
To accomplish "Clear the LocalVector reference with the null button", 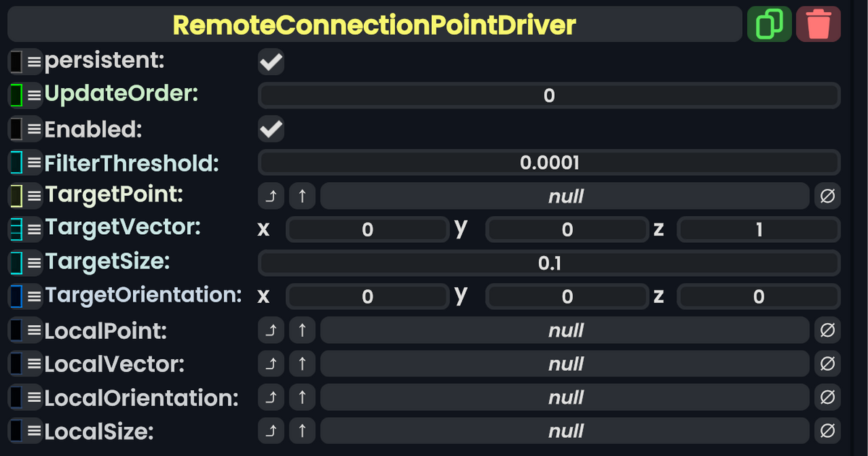I will [827, 363].
